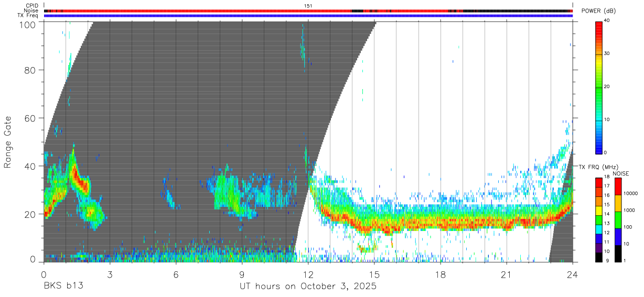Click the UT hours on October 3, 2025 label
The height and width of the screenshot is (297, 644).
(x=308, y=287)
